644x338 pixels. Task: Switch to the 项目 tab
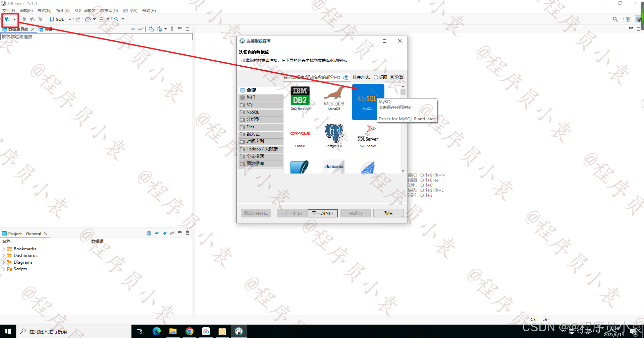tap(46, 29)
